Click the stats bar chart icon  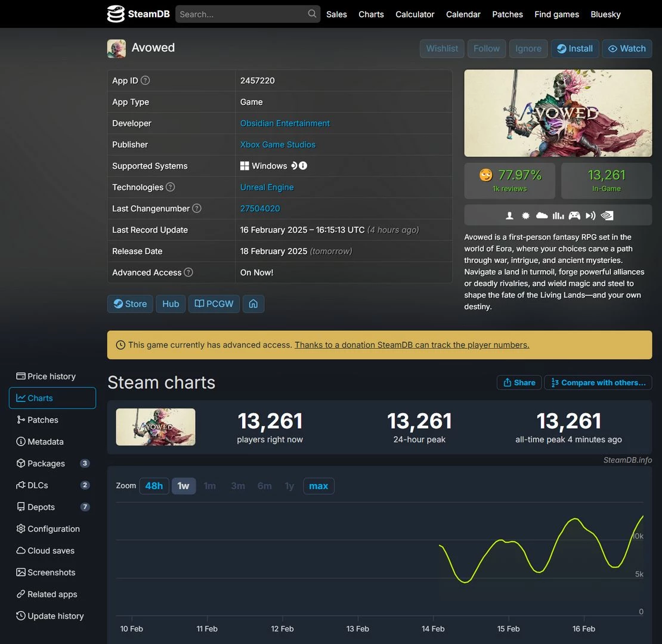click(558, 216)
